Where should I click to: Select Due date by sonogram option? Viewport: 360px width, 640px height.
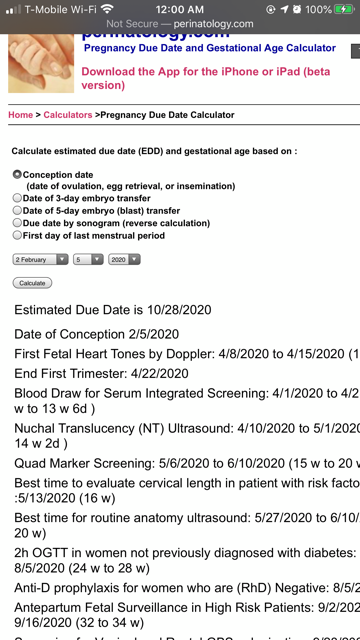17,223
